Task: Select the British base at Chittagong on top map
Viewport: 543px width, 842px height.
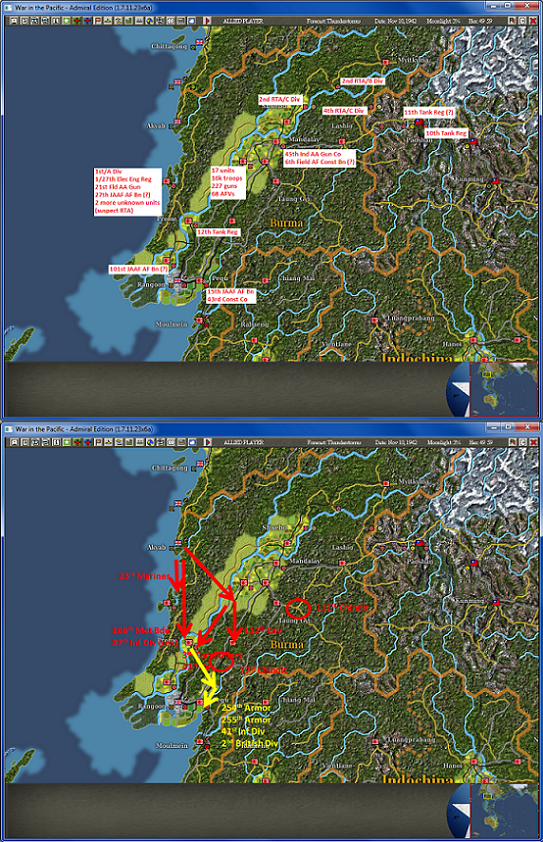Action: (200, 42)
